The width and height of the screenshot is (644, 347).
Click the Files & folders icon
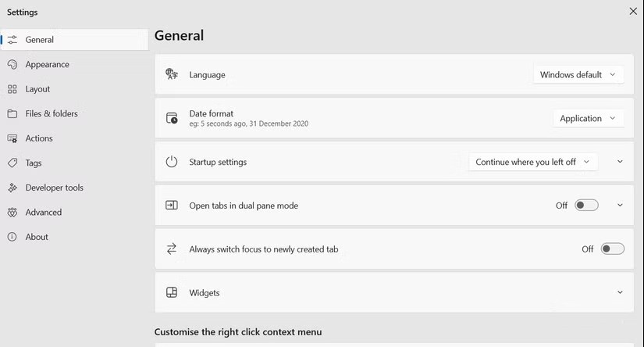(12, 114)
